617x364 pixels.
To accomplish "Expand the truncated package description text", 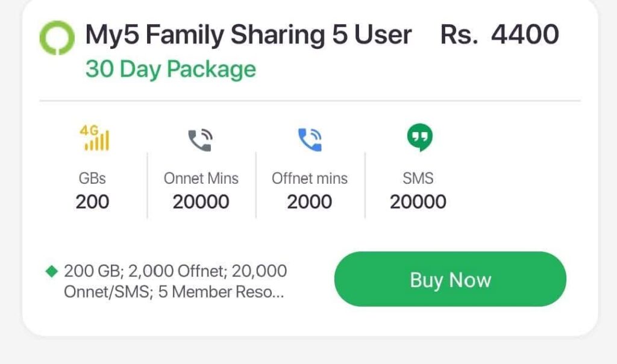I will (175, 281).
